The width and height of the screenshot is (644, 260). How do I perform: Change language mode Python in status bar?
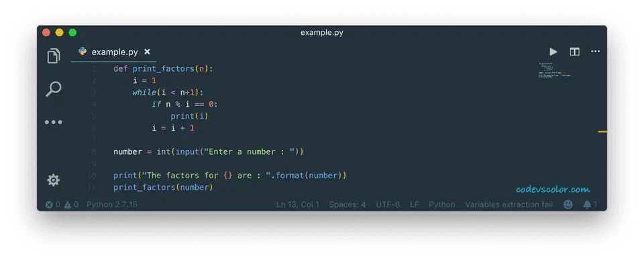442,204
